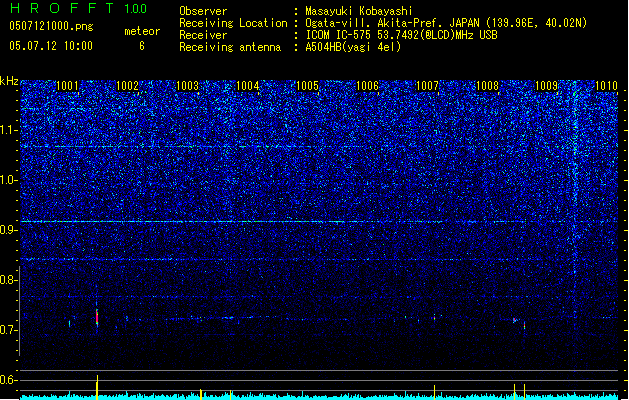
Task: Click the 1002 time axis label
Action: click(127, 86)
